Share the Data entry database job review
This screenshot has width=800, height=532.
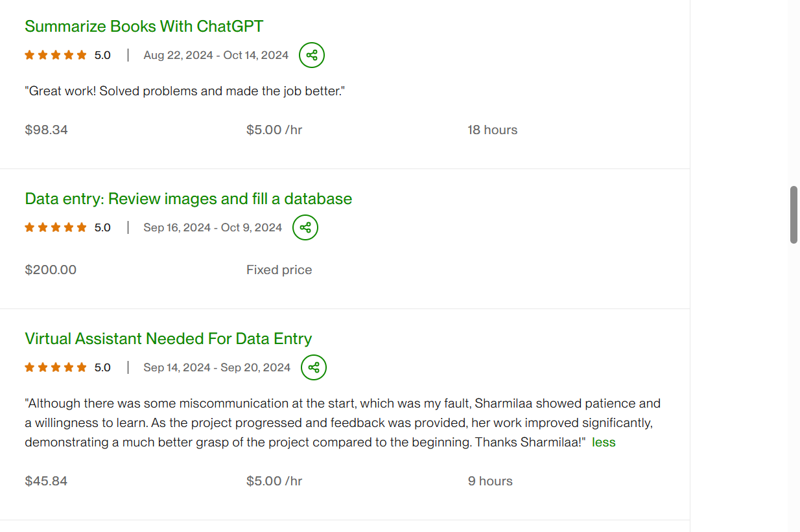(305, 227)
